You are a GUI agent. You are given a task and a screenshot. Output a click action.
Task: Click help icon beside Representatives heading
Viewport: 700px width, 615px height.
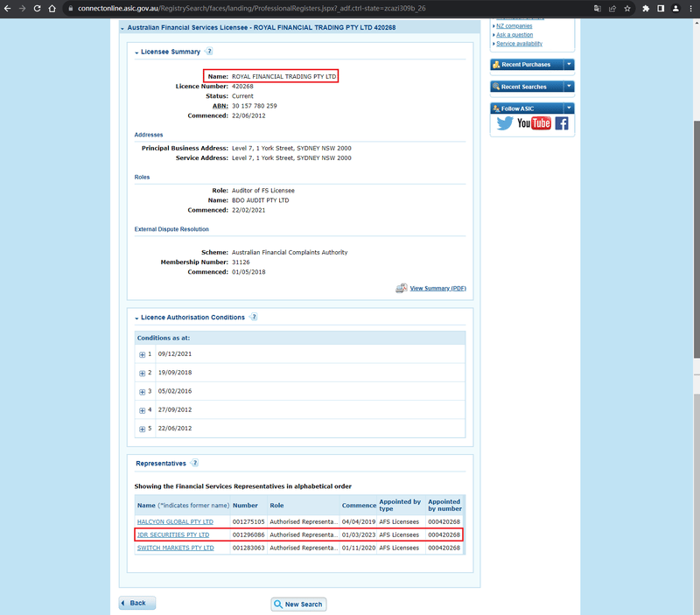pos(194,463)
